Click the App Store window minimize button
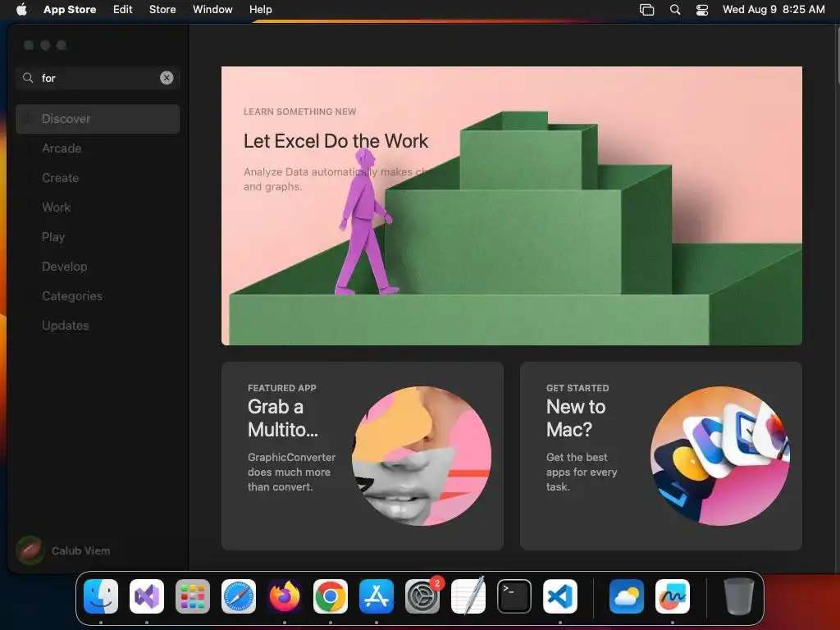 [x=46, y=45]
